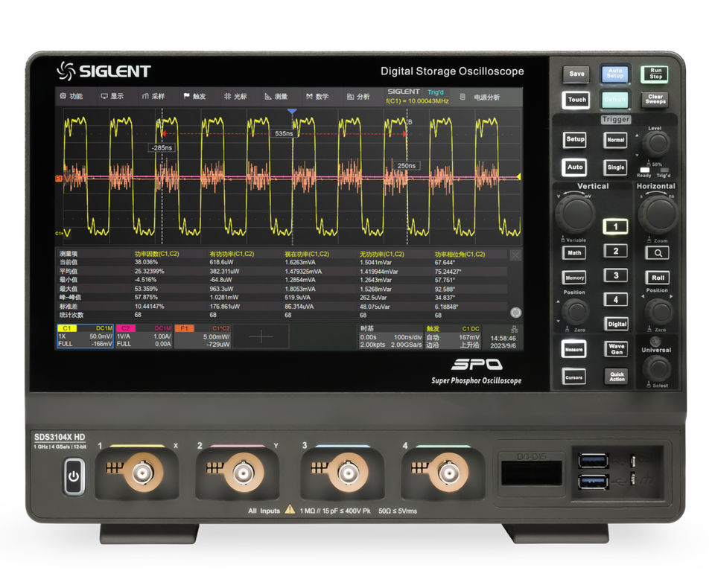The height and width of the screenshot is (588, 715).
Task: Push the trigger Level knob
Action: [x=657, y=143]
